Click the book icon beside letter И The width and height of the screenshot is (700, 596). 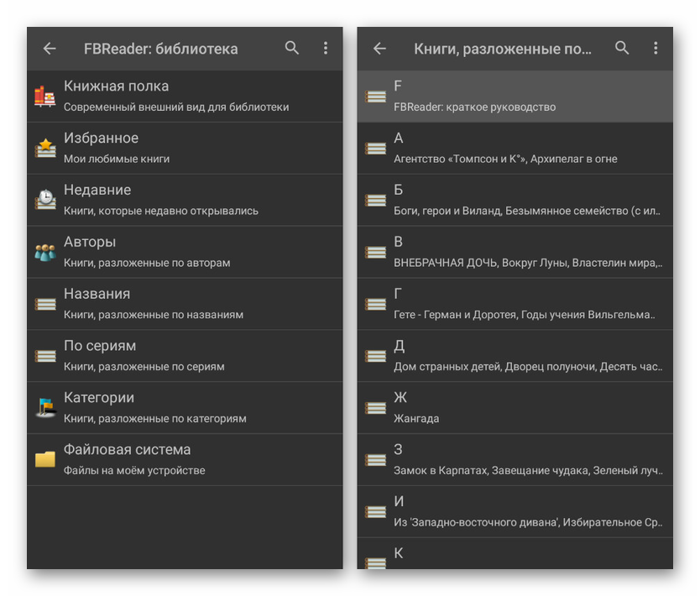click(x=375, y=511)
